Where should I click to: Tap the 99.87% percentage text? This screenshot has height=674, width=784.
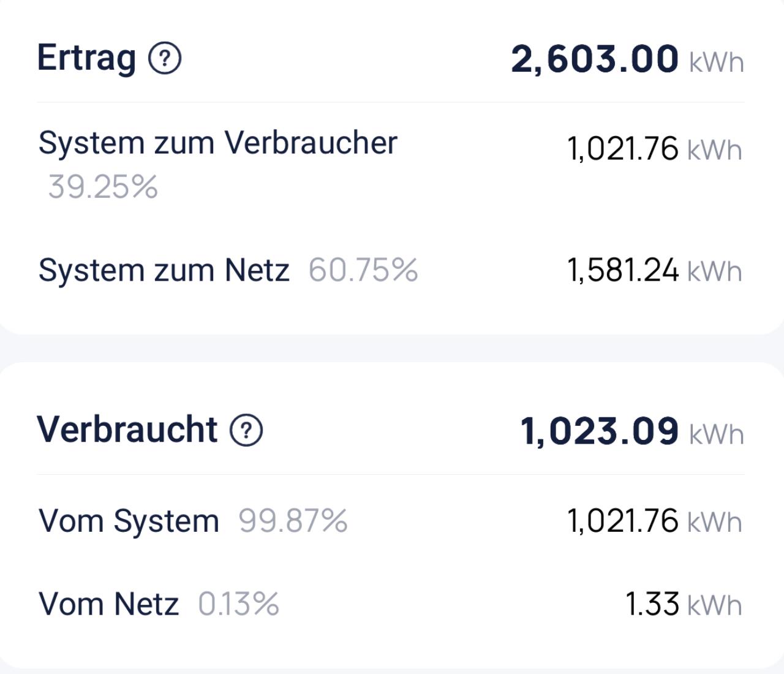293,521
